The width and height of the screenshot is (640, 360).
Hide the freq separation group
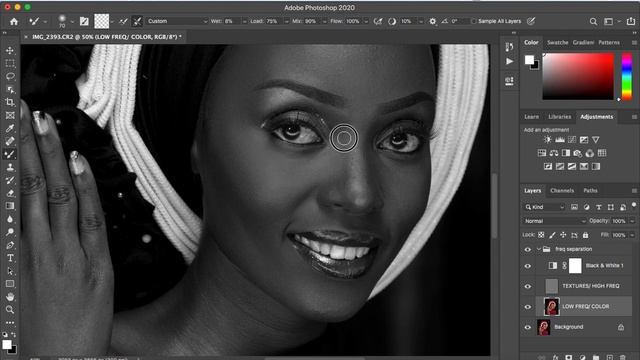tap(527, 249)
